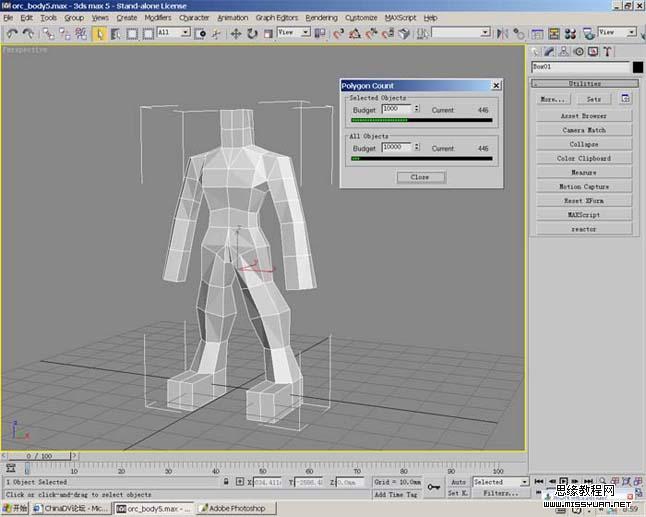Toggle Auto Key animation button
Viewport: 646px width, 517px height.
(459, 482)
